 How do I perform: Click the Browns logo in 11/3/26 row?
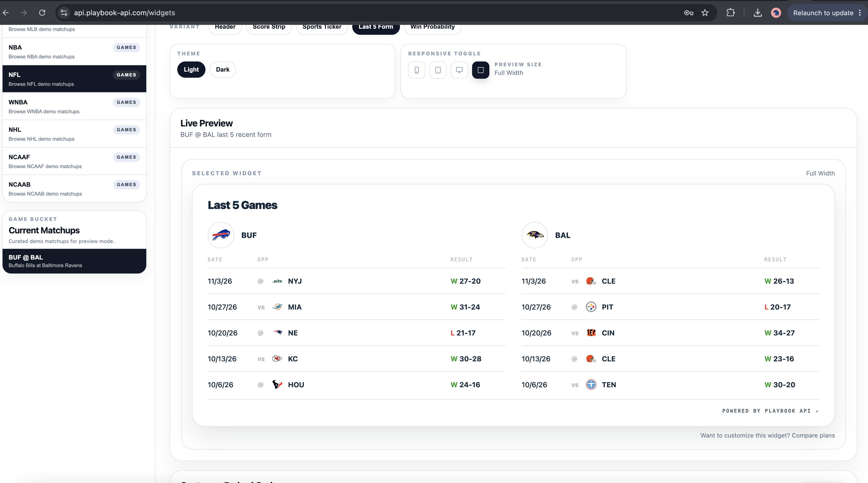click(x=591, y=281)
